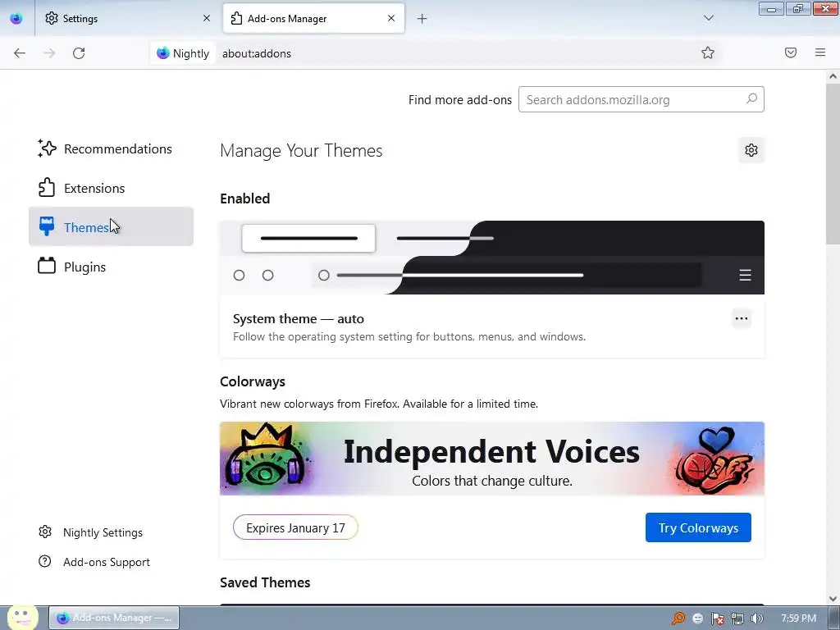Image resolution: width=840 pixels, height=630 pixels.
Task: Click the vertical scrollbar thumb
Action: pyautogui.click(x=833, y=163)
